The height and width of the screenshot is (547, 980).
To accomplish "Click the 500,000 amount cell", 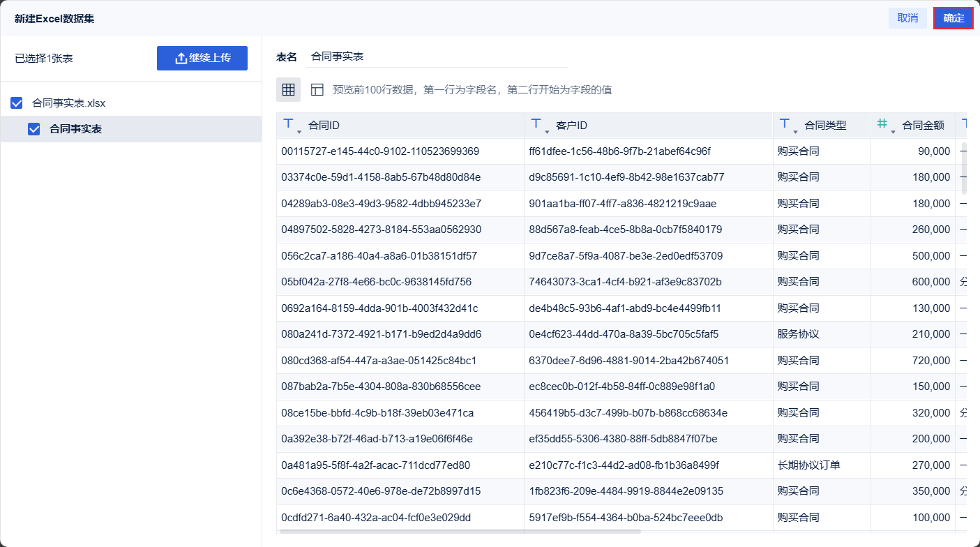I will pos(931,256).
